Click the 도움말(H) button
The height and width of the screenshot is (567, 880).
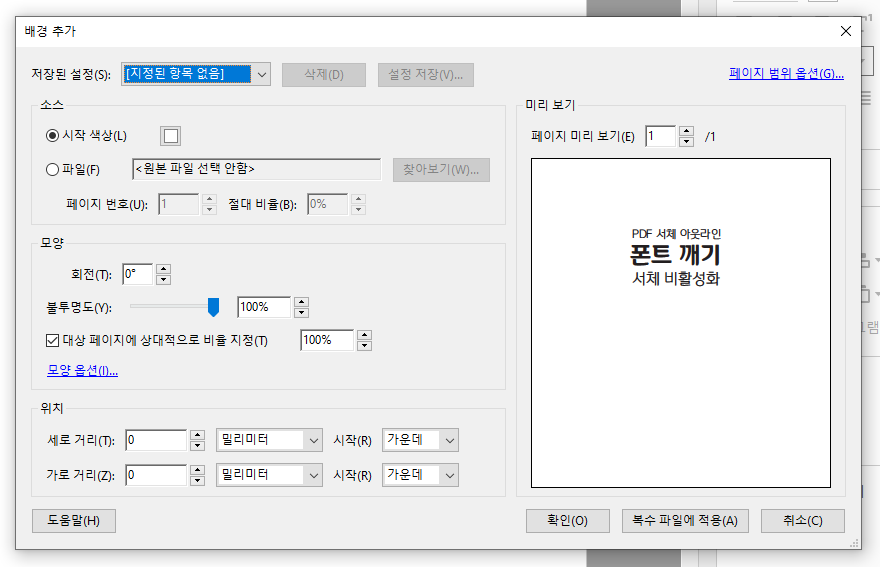coord(74,521)
